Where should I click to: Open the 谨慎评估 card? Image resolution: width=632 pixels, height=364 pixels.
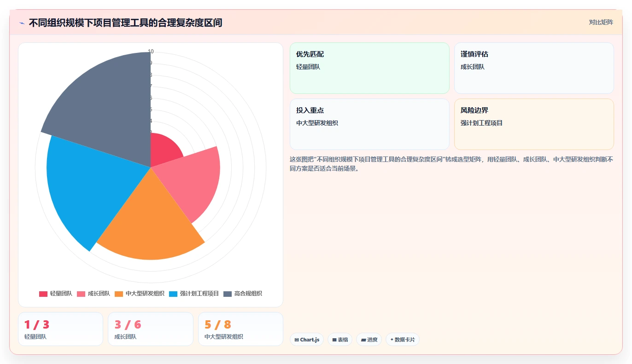point(534,68)
